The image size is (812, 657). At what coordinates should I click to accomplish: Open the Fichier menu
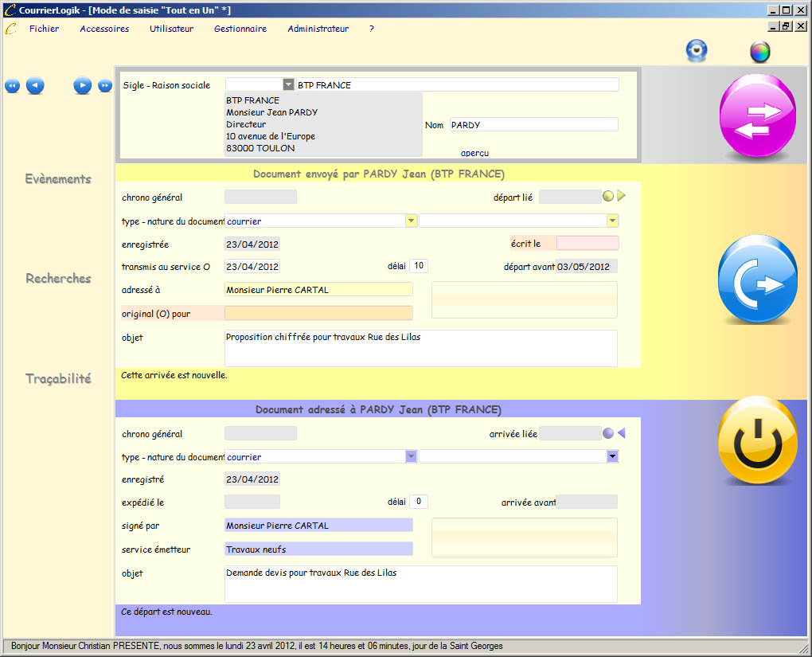pos(44,29)
